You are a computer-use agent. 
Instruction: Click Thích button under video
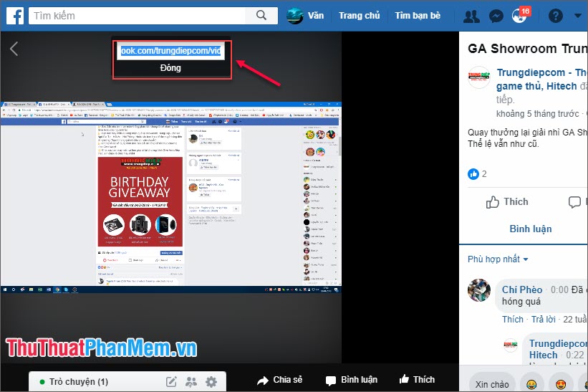[x=417, y=380]
